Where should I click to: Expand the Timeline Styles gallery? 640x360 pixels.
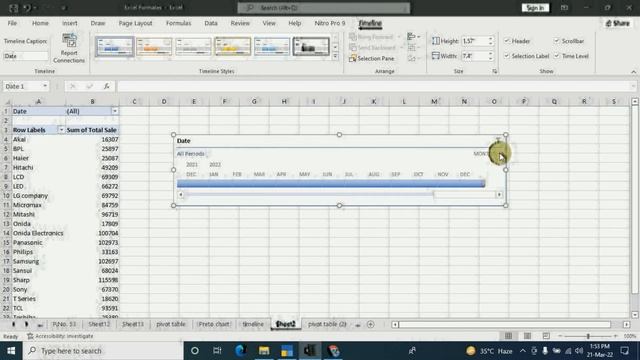point(335,56)
